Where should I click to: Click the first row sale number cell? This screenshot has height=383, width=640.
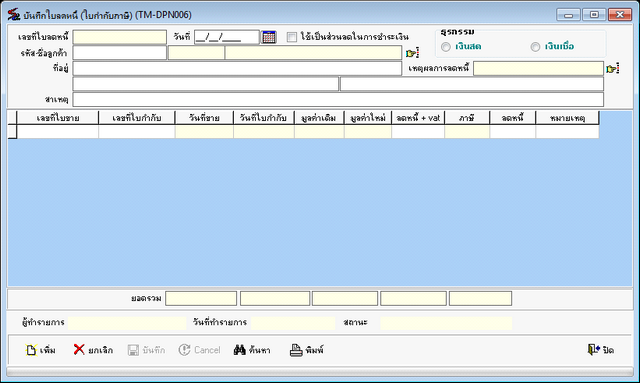click(x=58, y=132)
